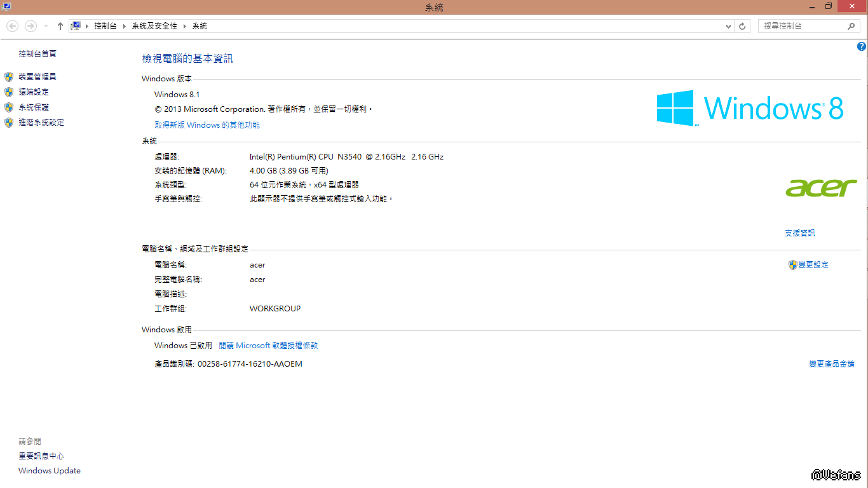Click the 此顯示器不提供手寫筆或觸控式輸入功能 text

(x=322, y=199)
